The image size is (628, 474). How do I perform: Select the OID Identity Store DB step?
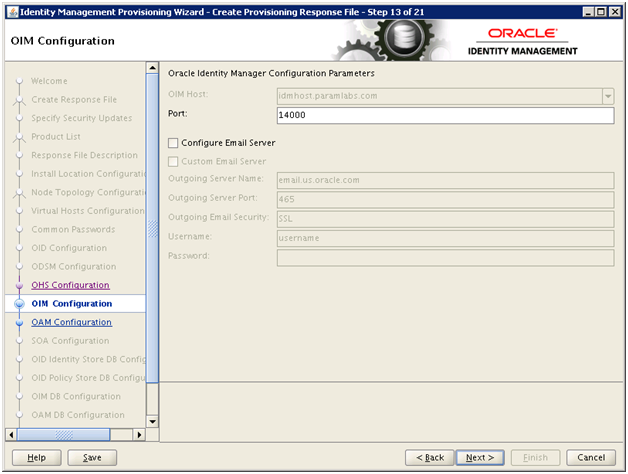coord(89,359)
